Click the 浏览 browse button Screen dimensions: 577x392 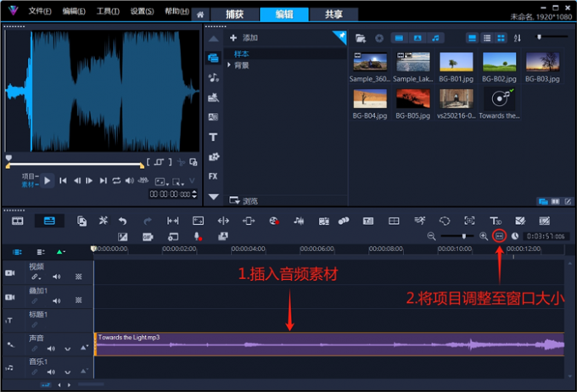(244, 200)
